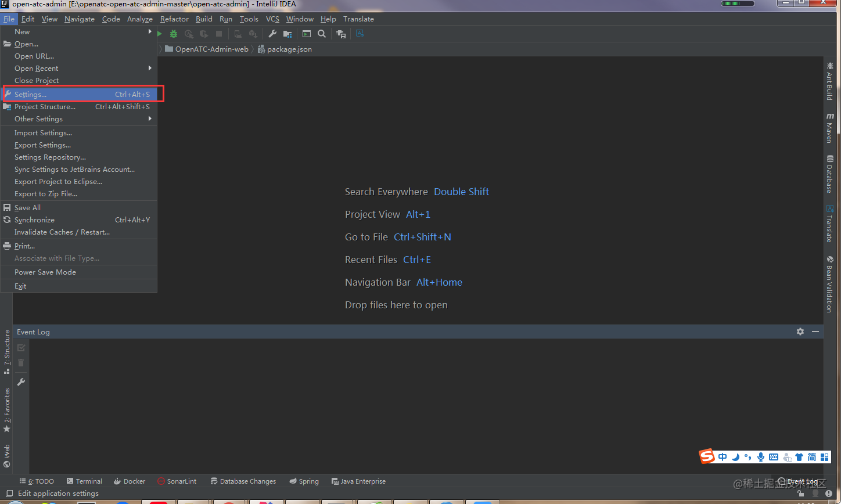
Task: Toggle simplified/traditional Chinese button on Sogou bar
Action: pyautogui.click(x=812, y=457)
